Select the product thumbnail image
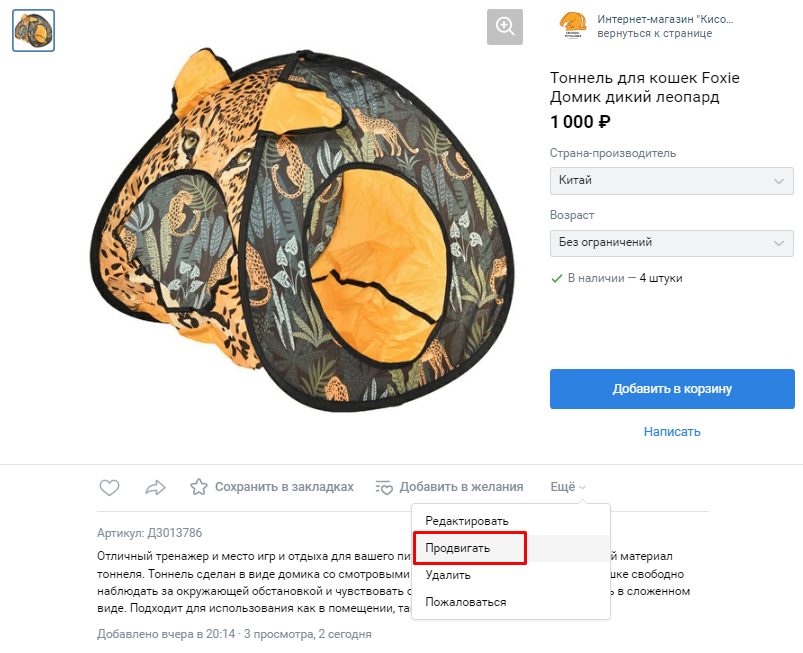Screen dimensions: 803x653 click(x=33, y=30)
